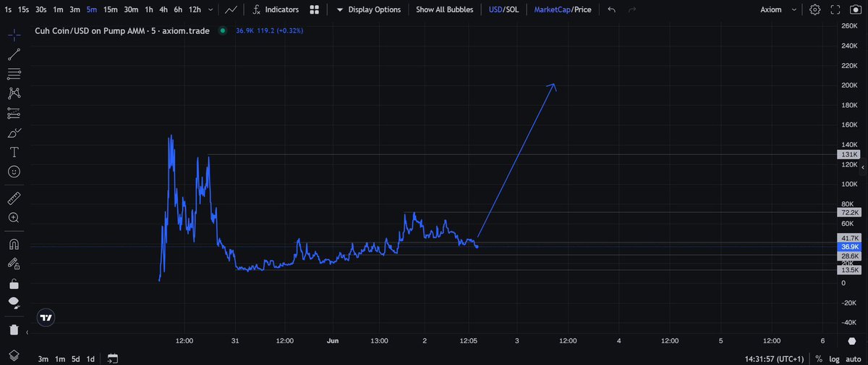
Task: Hide all drawings with the eye icon
Action: 14,303
